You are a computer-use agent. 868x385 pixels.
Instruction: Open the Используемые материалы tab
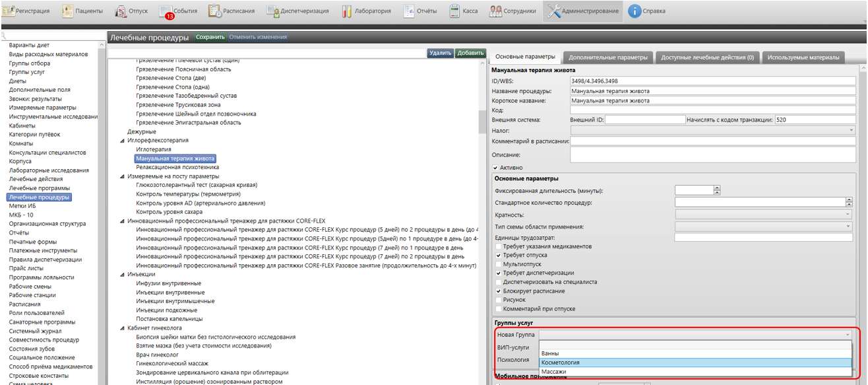tap(804, 57)
